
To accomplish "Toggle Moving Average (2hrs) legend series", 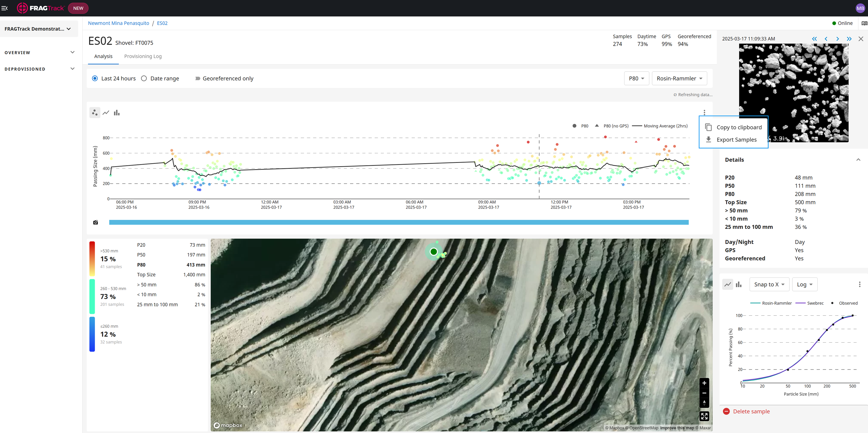I will coord(660,126).
